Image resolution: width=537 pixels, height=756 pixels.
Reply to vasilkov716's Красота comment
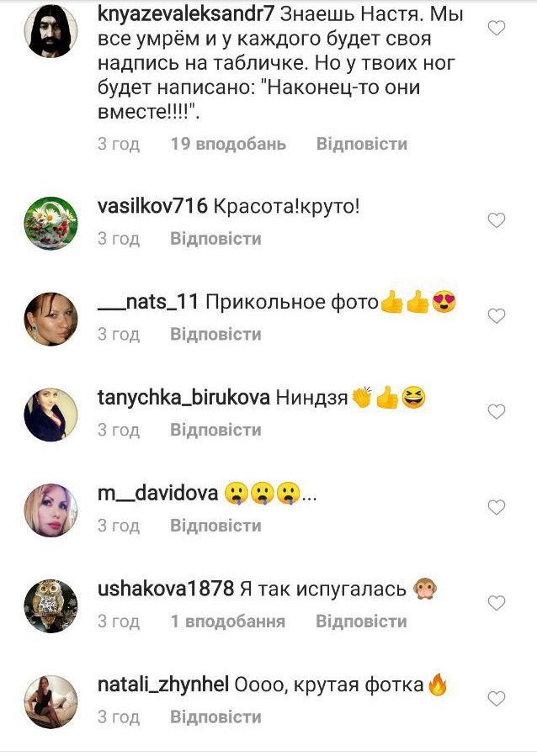pos(215,239)
